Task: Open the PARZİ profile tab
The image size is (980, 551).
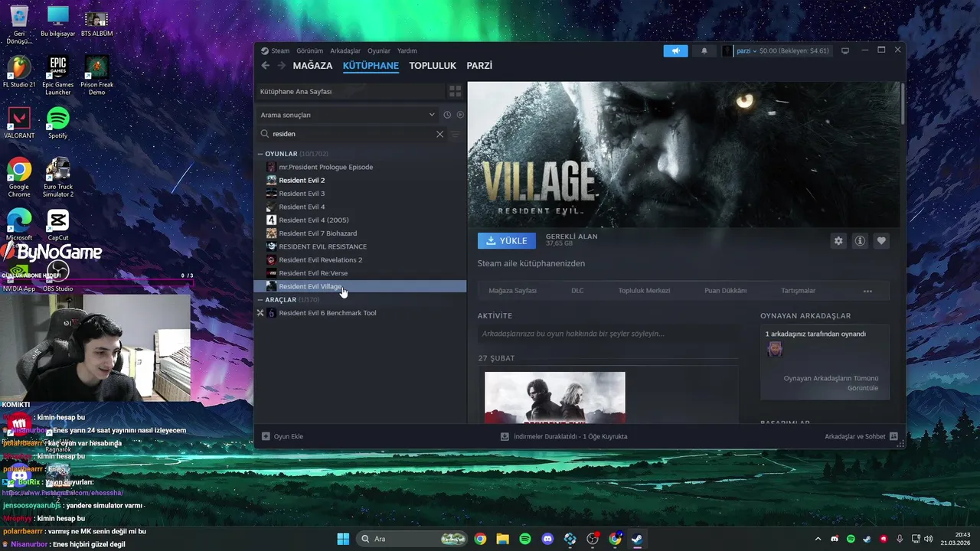Action: point(479,66)
